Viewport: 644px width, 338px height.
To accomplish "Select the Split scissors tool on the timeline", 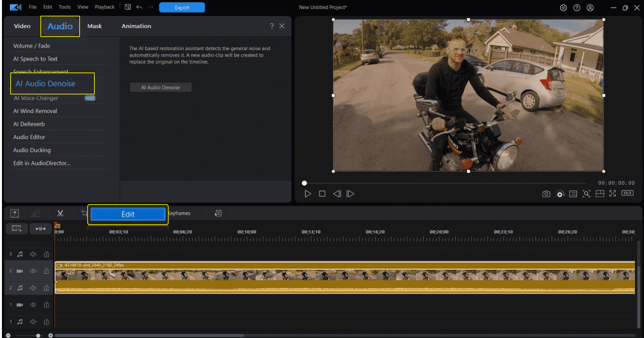I will click(60, 213).
